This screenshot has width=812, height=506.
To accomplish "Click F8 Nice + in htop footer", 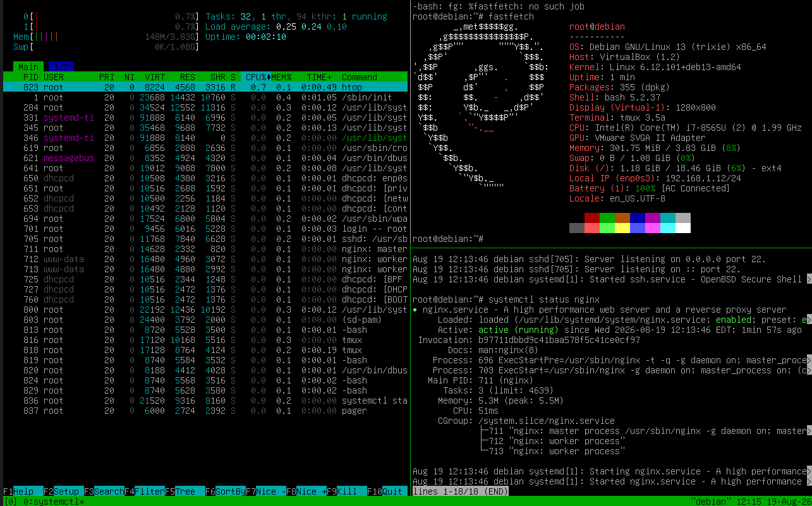I will pyautogui.click(x=306, y=491).
